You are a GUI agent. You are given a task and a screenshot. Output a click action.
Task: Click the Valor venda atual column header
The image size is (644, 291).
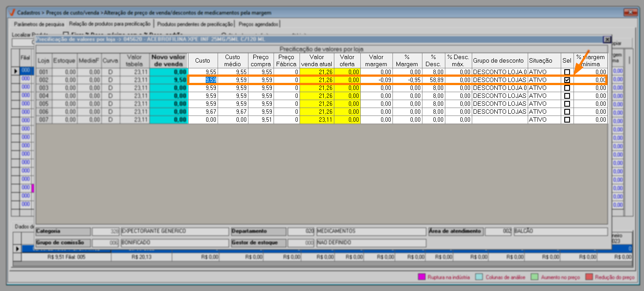[317, 60]
